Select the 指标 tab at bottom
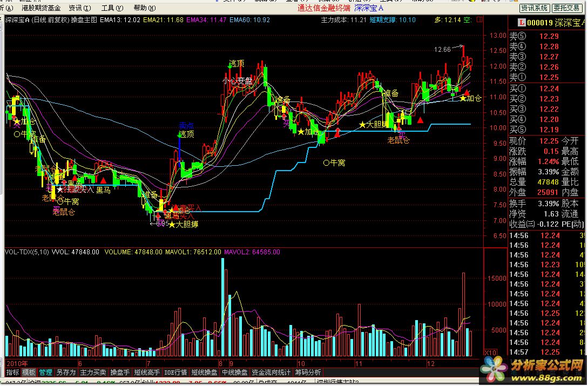The height and width of the screenshot is (386, 588). click(x=13, y=373)
